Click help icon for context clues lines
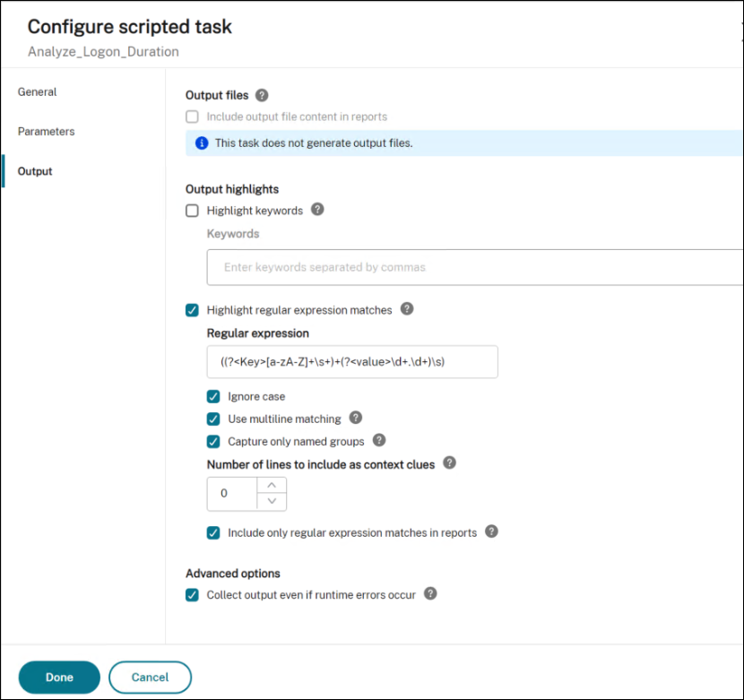 point(450,463)
